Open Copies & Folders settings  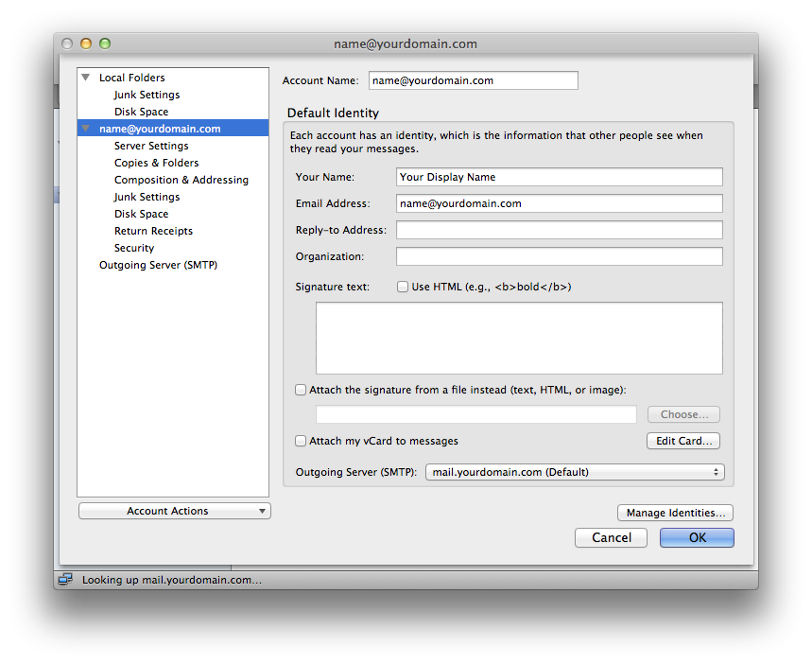coord(156,162)
